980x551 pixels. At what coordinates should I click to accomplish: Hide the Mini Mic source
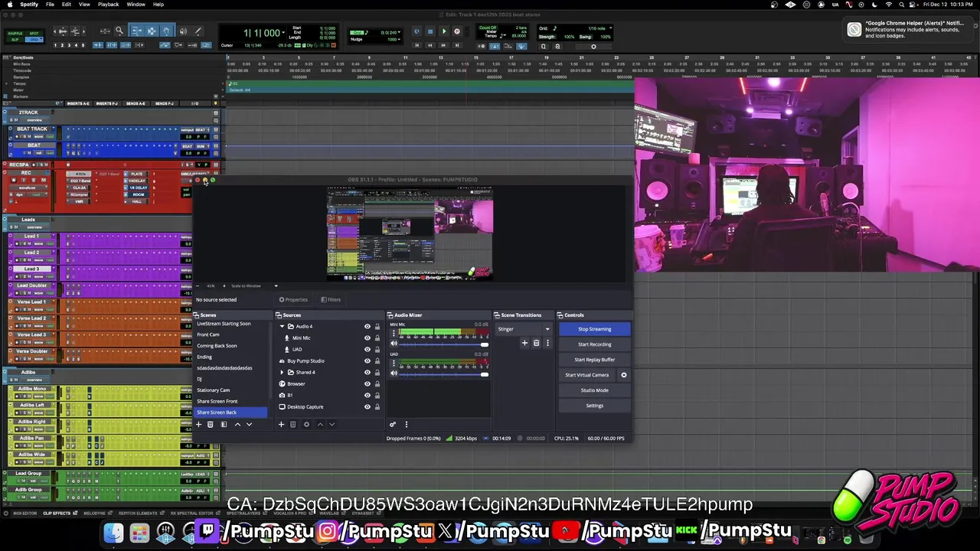(367, 337)
